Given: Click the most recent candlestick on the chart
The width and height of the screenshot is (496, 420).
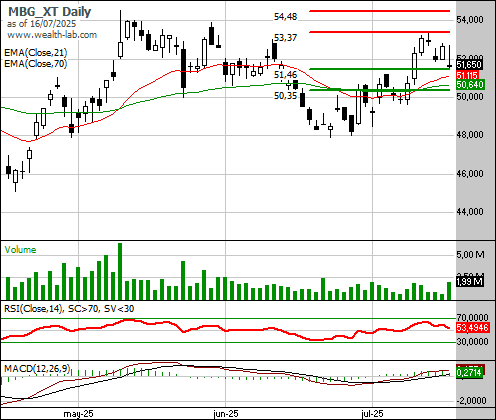Looking at the screenshot, I should [x=449, y=57].
